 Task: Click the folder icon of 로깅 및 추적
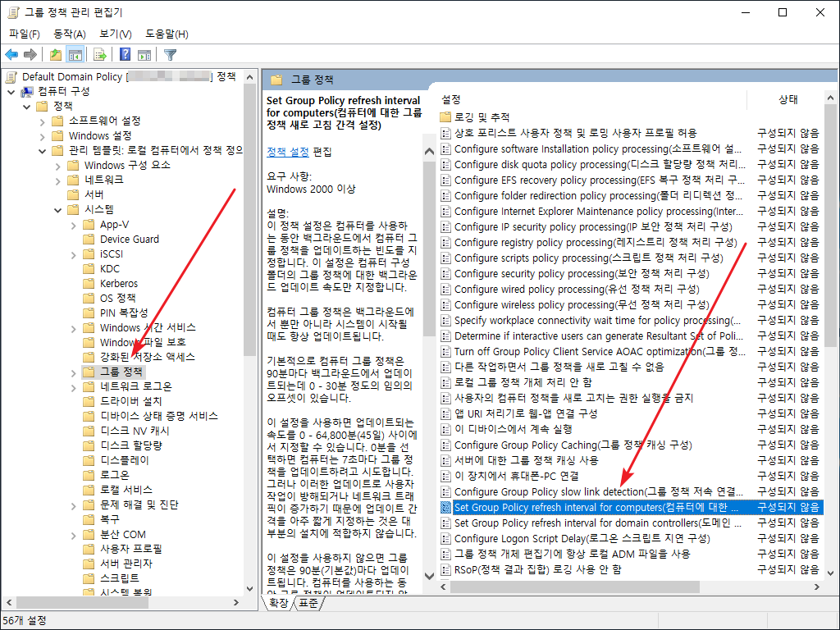(x=445, y=116)
